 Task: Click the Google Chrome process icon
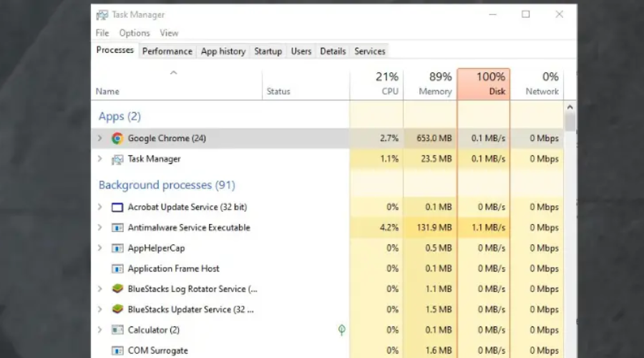(117, 138)
